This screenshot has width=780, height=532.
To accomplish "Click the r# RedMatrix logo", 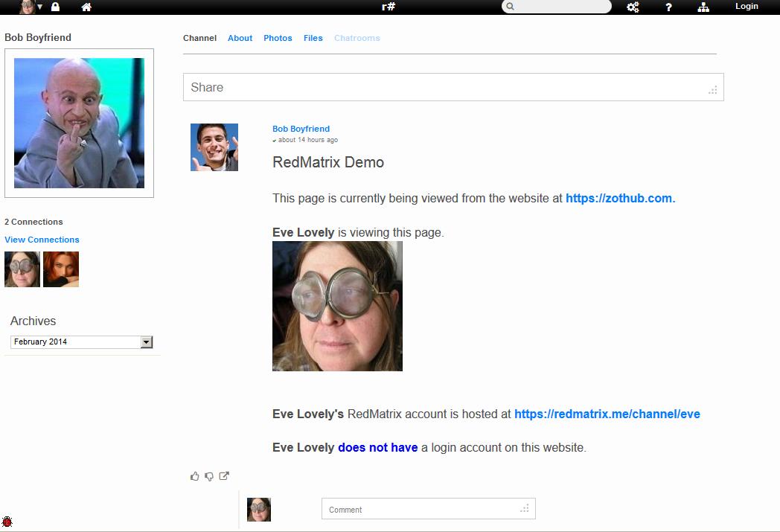I will coord(389,7).
